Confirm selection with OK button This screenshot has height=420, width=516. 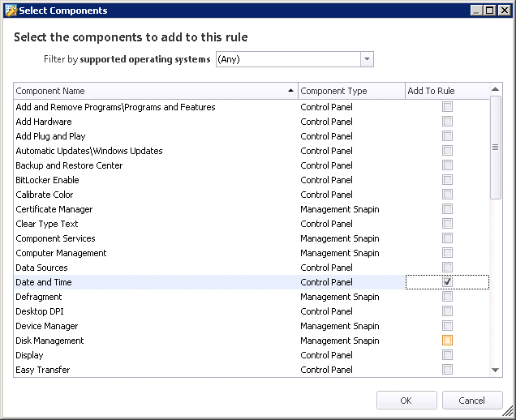406,401
